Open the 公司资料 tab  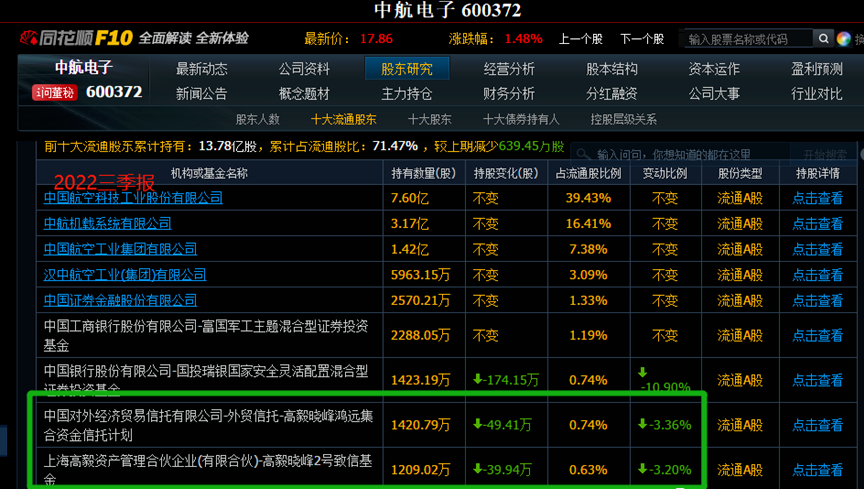304,69
